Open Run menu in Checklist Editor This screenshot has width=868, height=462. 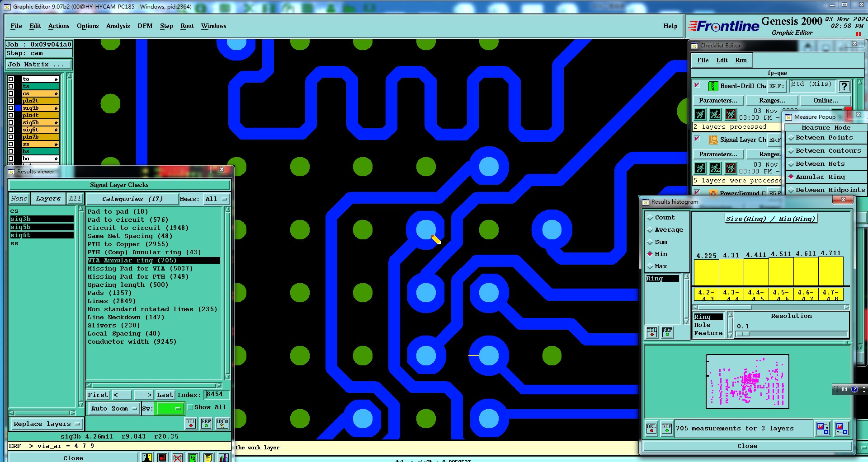coord(741,60)
